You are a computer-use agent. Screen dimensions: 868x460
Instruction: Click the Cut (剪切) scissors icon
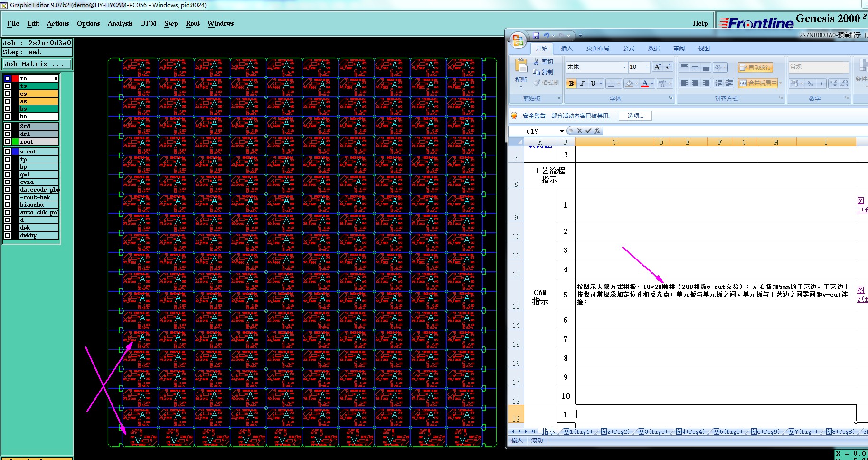[537, 62]
